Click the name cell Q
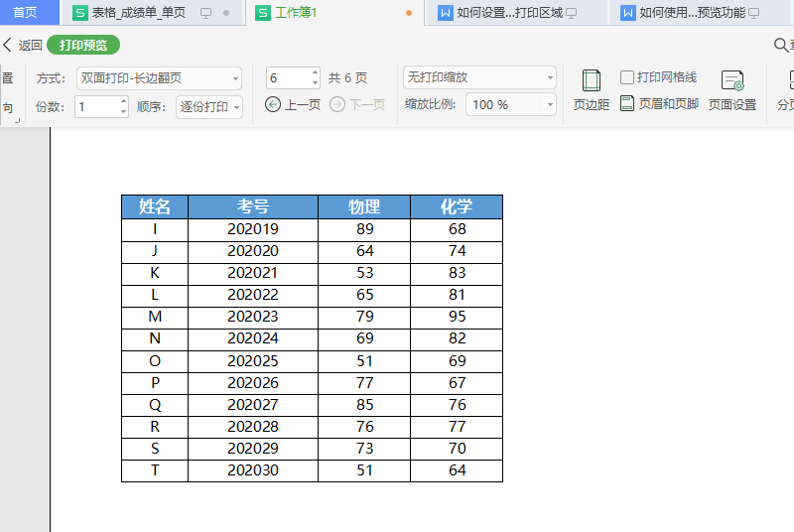Image resolution: width=794 pixels, height=532 pixels. pyautogui.click(x=155, y=405)
